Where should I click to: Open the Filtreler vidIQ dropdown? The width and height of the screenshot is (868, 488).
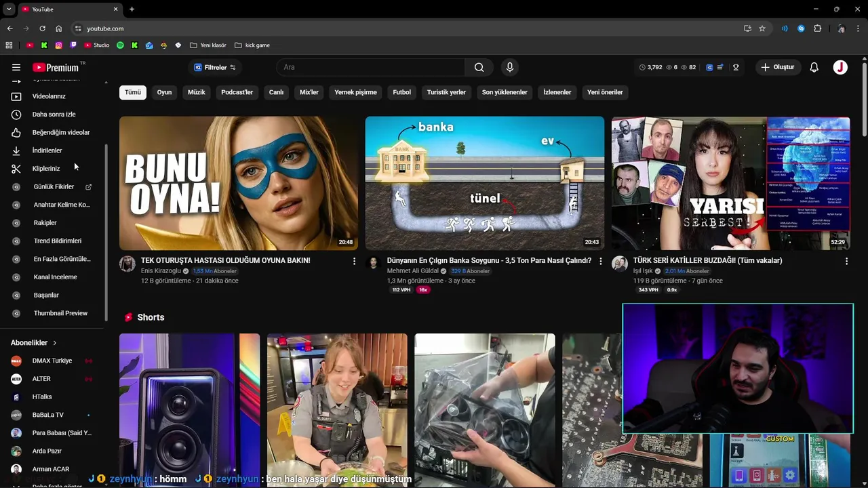coord(215,67)
